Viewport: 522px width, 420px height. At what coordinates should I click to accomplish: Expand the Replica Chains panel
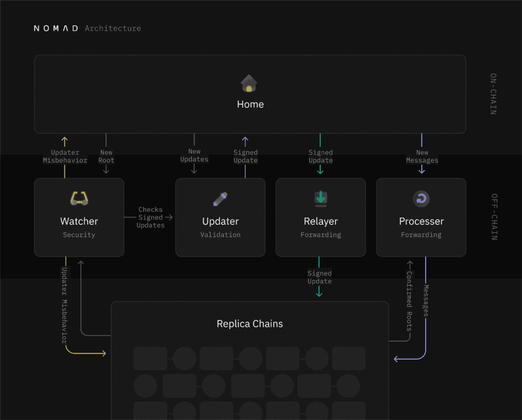(249, 324)
